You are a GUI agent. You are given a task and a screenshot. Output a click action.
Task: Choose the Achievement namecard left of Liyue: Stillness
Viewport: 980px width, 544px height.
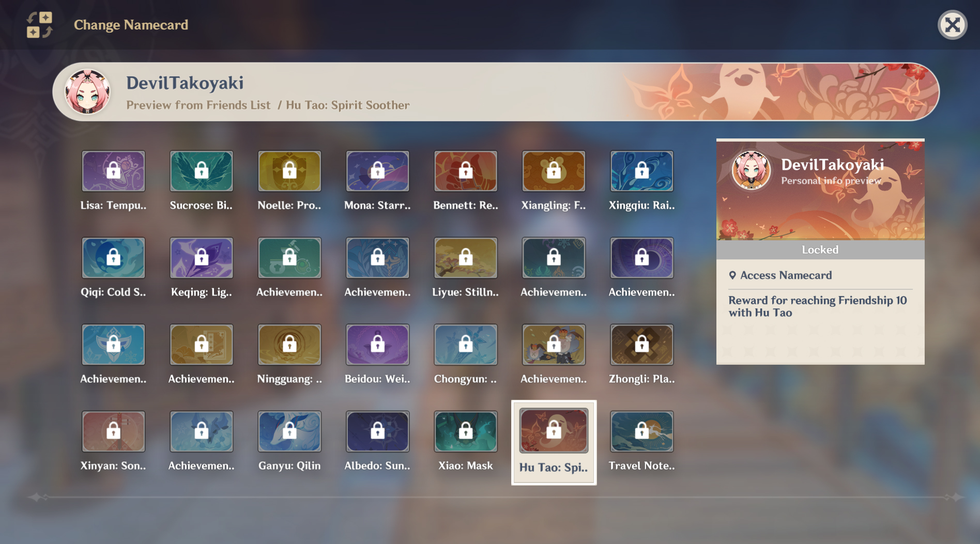click(377, 258)
